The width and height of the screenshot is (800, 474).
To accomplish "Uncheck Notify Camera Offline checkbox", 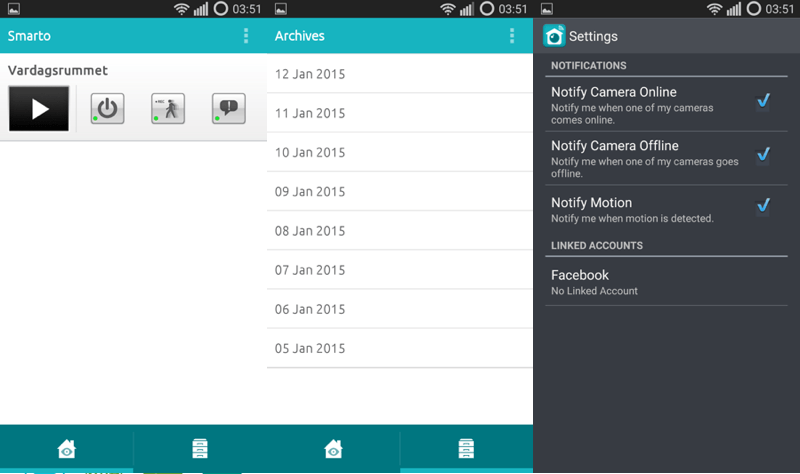I will 763,153.
